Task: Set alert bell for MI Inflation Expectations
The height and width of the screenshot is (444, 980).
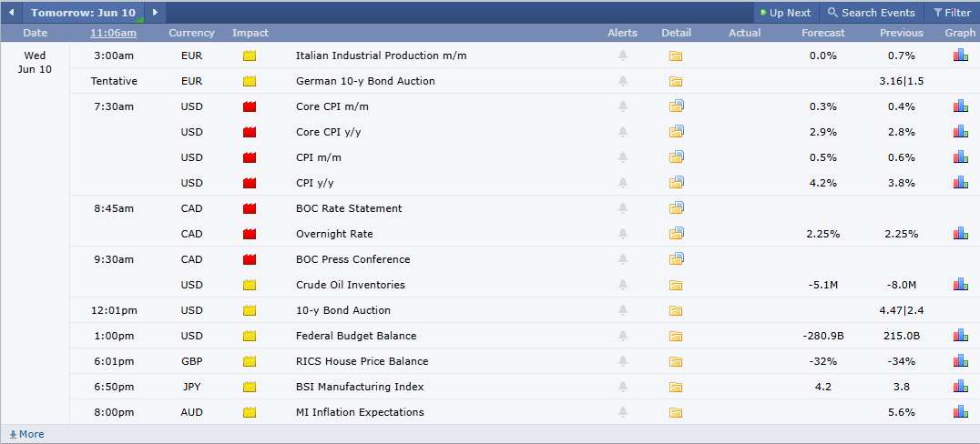Action: point(622,412)
